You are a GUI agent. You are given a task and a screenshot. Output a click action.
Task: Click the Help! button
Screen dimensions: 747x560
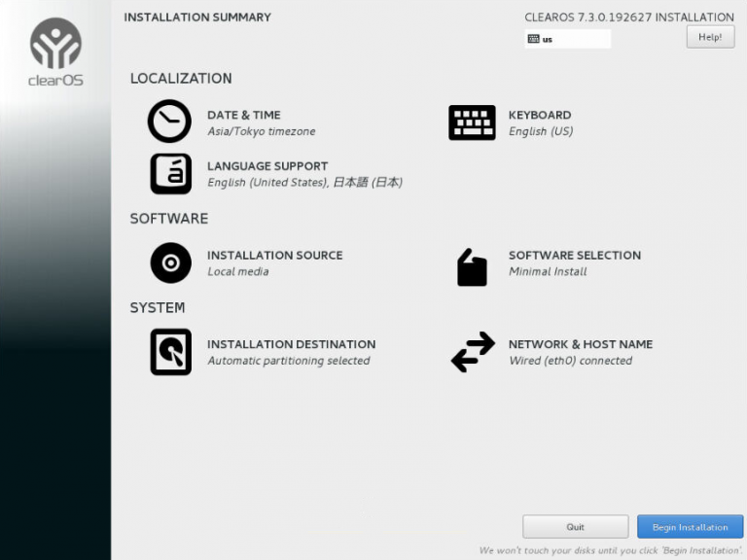710,37
